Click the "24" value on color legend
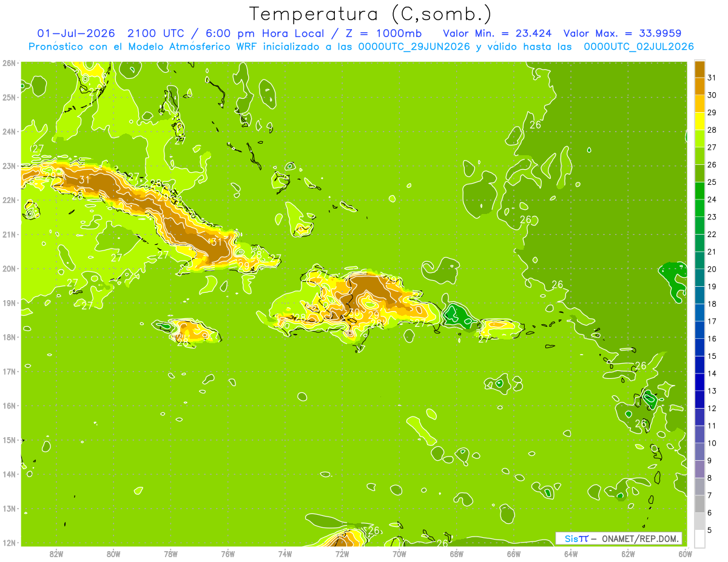 712,199
